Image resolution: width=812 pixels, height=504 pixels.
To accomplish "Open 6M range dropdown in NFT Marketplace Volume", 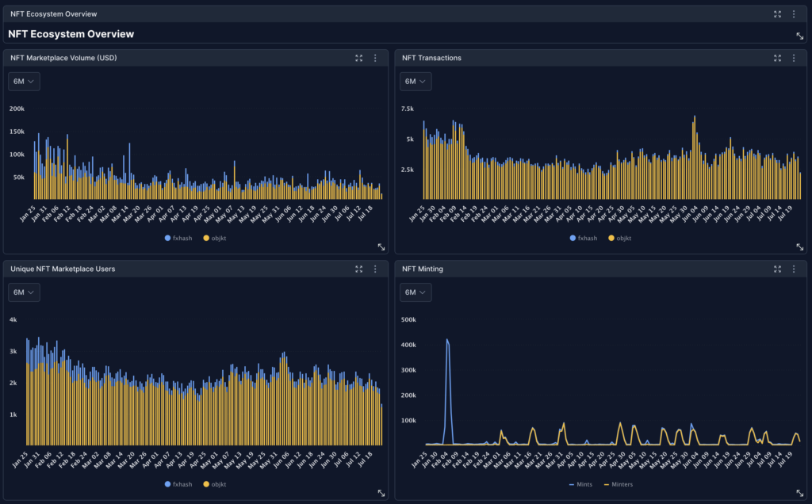I will coord(24,82).
